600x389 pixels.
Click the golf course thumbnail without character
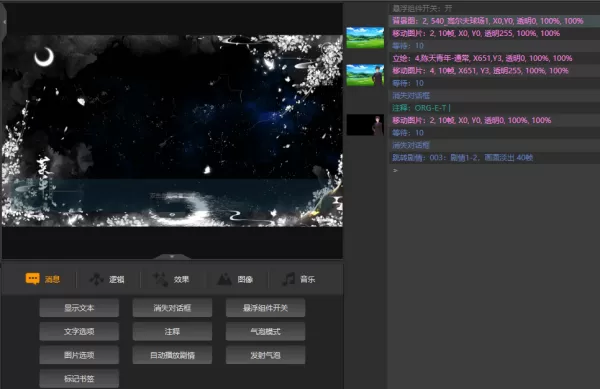click(x=365, y=37)
